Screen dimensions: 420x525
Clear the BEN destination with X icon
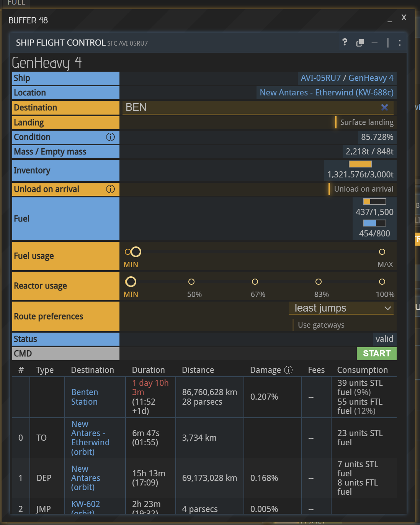384,107
